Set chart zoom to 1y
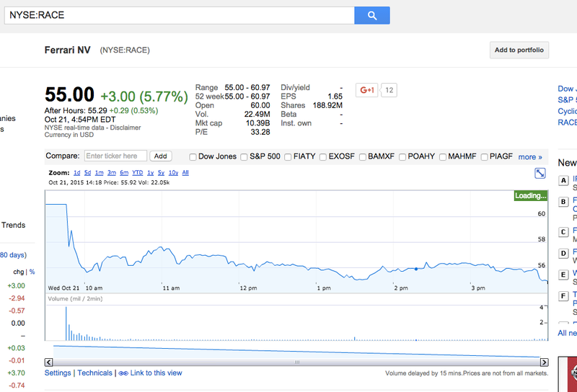Screen dimensions: 577x392 150,172
